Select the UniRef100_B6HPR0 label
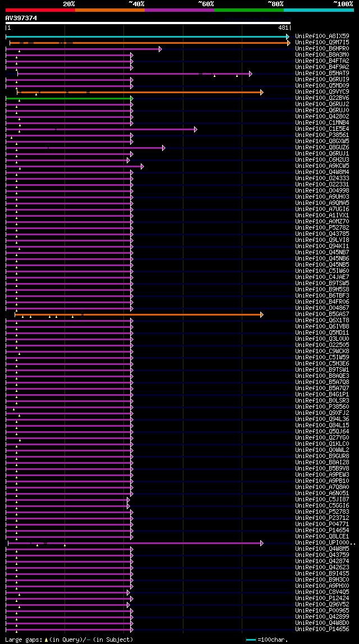359x644 pixels. pyautogui.click(x=322, y=48)
